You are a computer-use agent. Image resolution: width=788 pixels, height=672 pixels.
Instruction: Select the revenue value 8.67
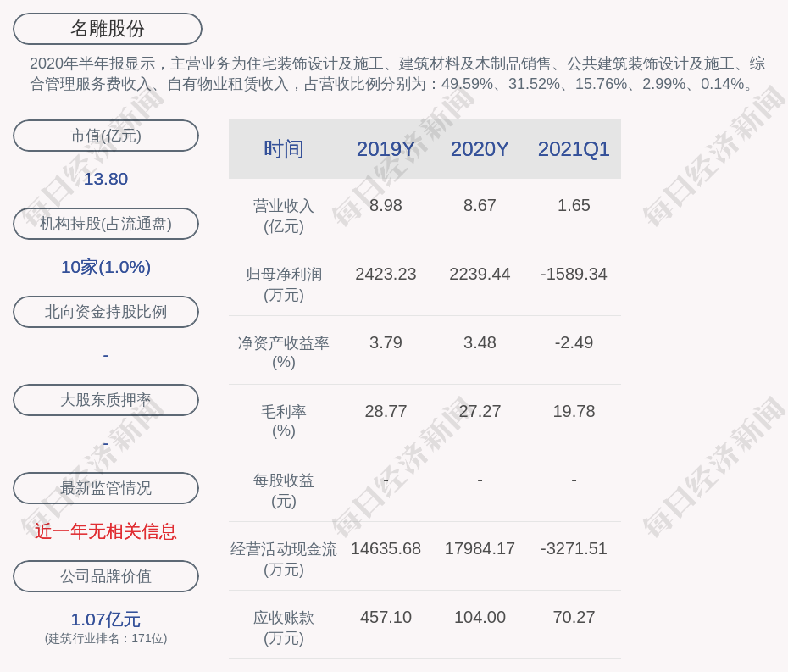coord(480,205)
